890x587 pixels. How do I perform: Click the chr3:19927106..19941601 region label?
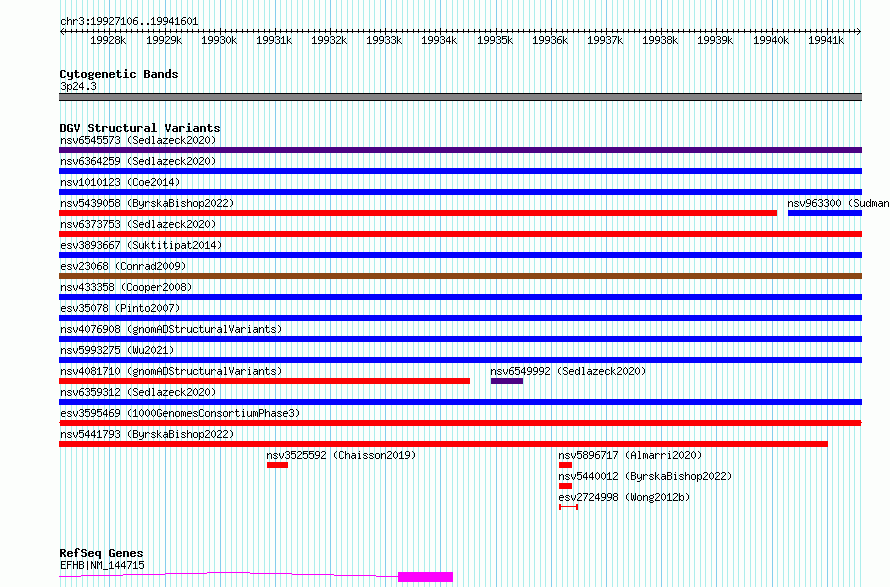[x=129, y=22]
